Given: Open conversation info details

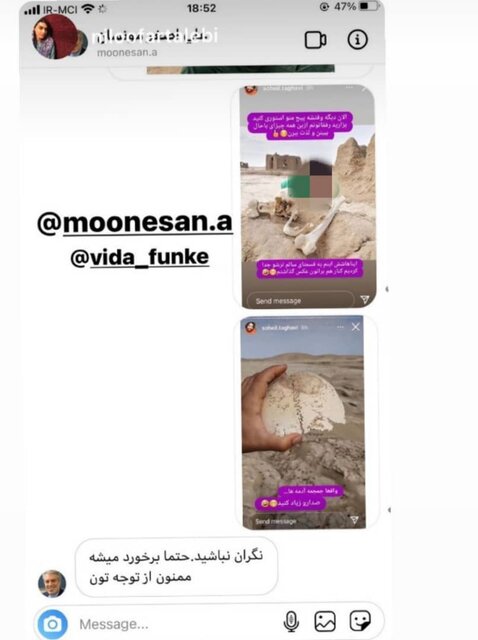Looking at the screenshot, I should pyautogui.click(x=357, y=40).
